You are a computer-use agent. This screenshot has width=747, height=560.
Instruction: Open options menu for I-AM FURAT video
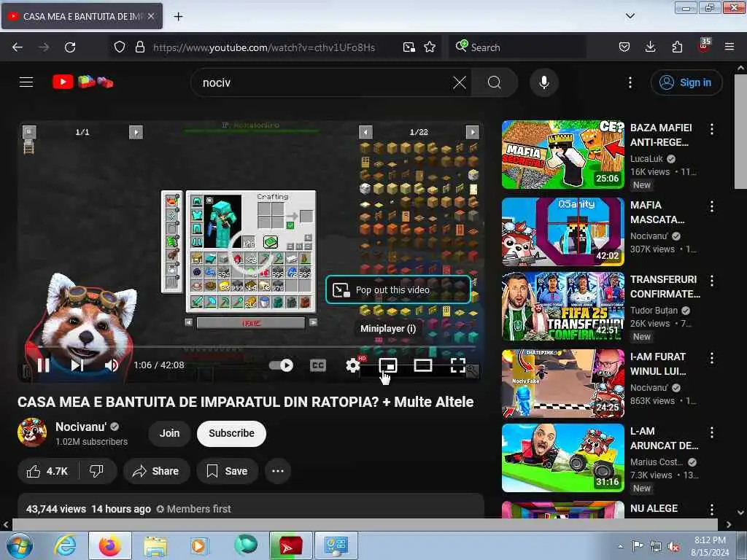pyautogui.click(x=712, y=358)
